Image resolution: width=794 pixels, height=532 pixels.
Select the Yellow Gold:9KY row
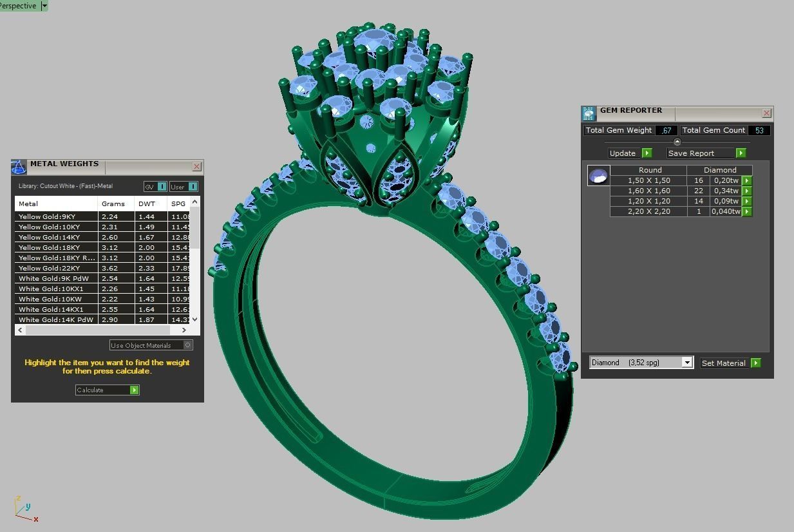pos(103,216)
